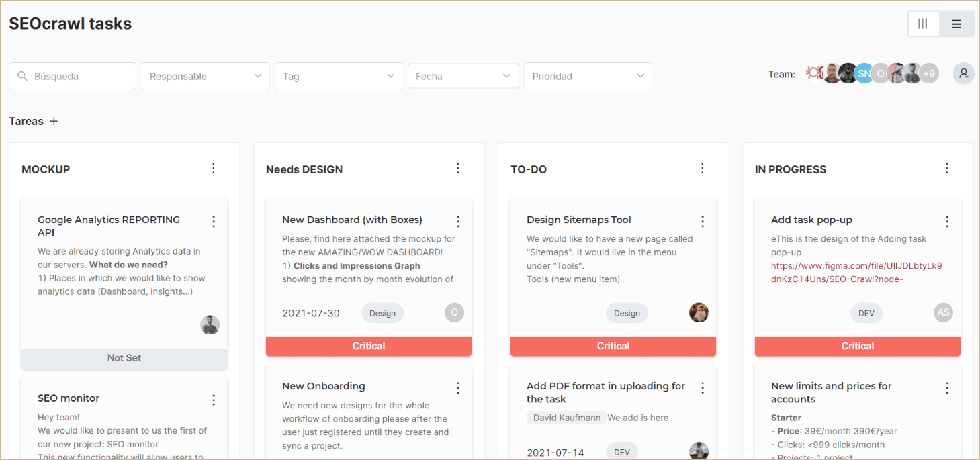The height and width of the screenshot is (460, 980).
Task: Click the Búsqueda search field
Action: 73,76
